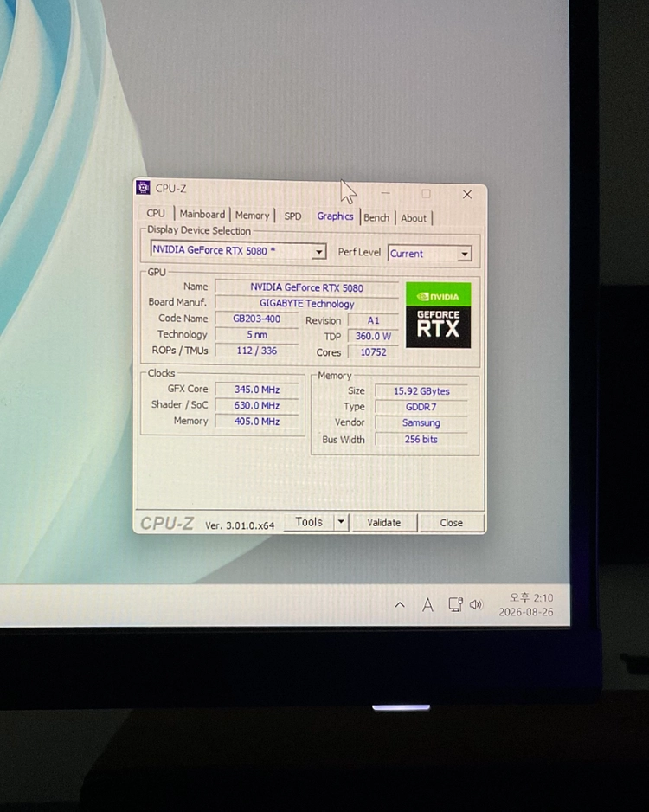Click the GB203-400 code name value
This screenshot has width=649, height=812.
click(x=256, y=319)
